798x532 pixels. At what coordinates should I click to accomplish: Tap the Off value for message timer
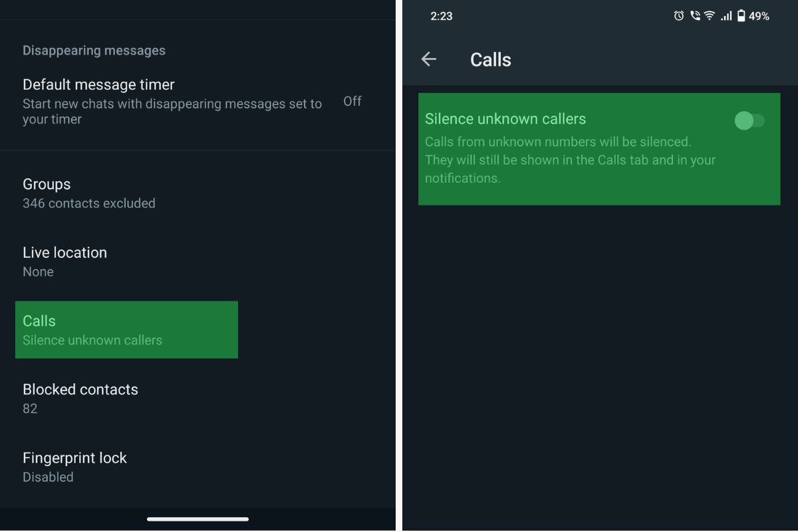click(352, 101)
